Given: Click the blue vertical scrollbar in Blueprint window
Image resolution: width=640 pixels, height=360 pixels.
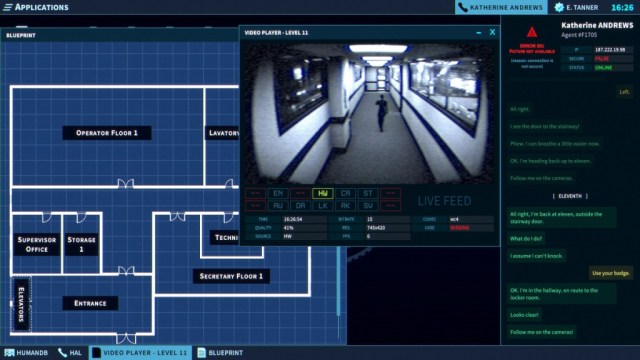Looking at the screenshot, I should tap(338, 281).
